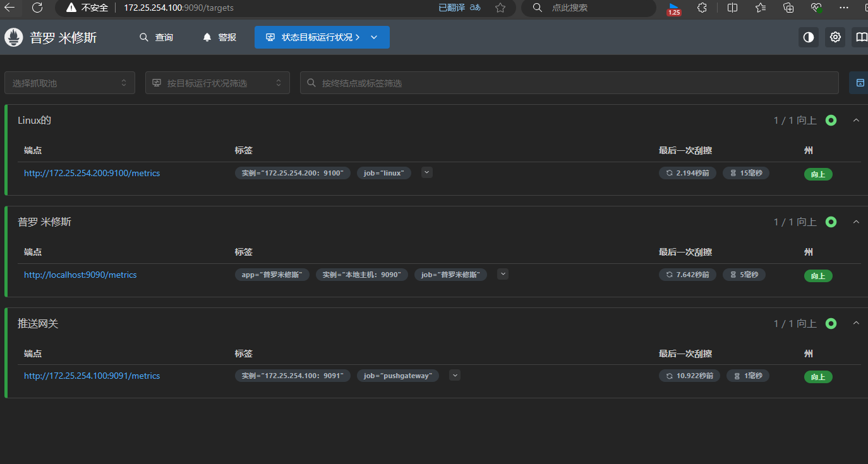Select the 普罗 米修斯 pool heading

[x=44, y=222]
